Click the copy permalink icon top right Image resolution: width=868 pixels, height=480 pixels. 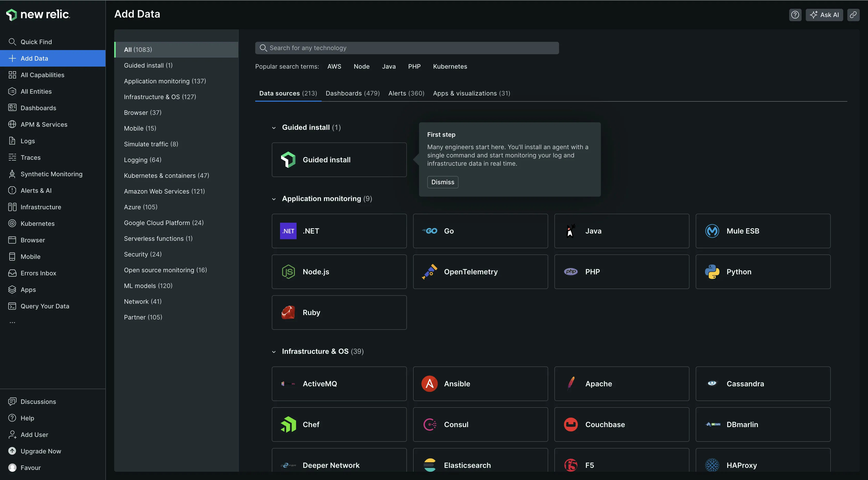tap(853, 14)
